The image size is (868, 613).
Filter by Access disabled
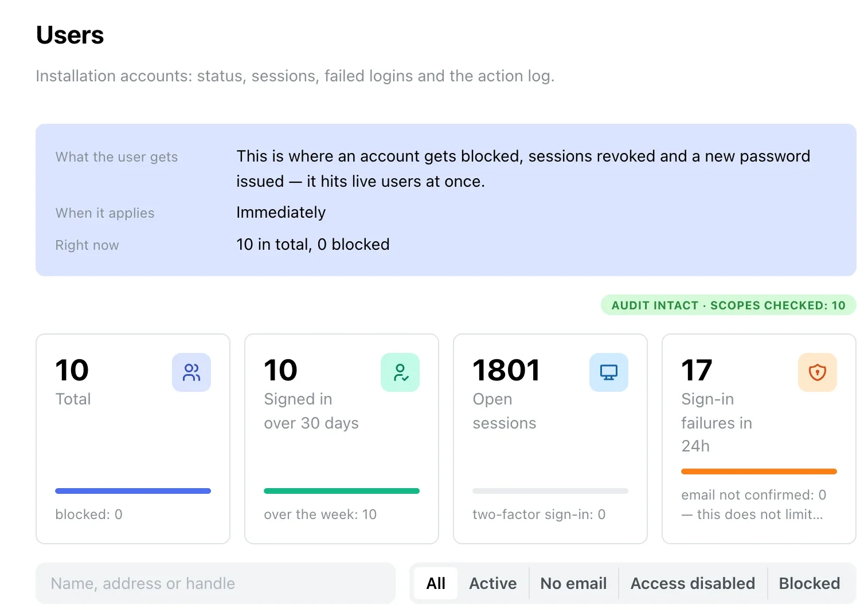(693, 583)
